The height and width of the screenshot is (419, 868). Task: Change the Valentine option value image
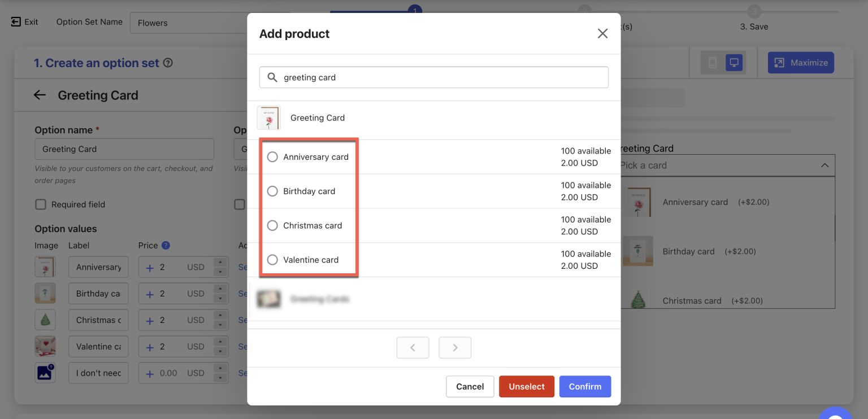[45, 347]
